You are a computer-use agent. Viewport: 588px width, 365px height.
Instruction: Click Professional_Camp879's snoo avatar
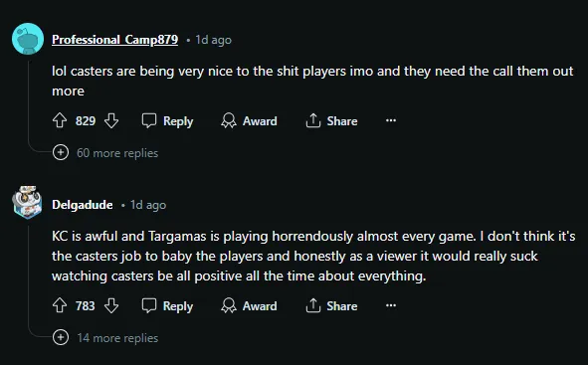(28, 39)
